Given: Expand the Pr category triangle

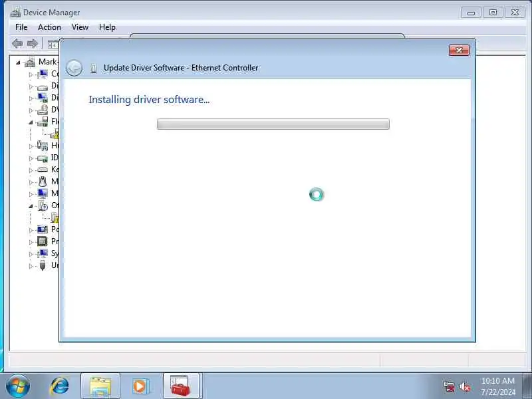Looking at the screenshot, I should click(31, 242).
